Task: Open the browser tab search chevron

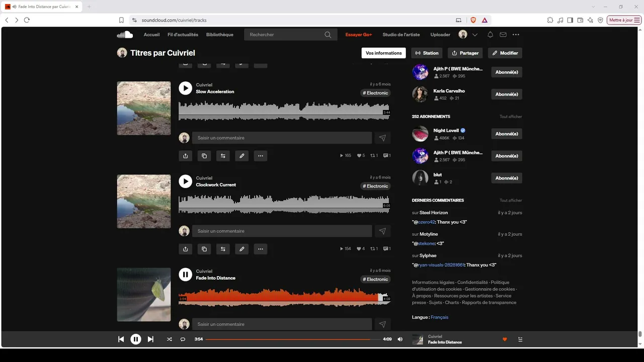Action: 594,7
